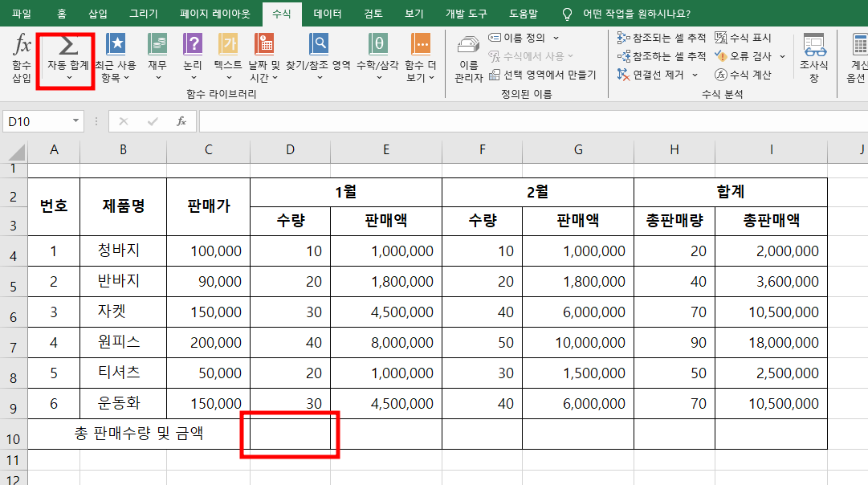The image size is (868, 485).
Task: Open Date and Time (날짜 및 시간) functions
Action: click(x=264, y=58)
